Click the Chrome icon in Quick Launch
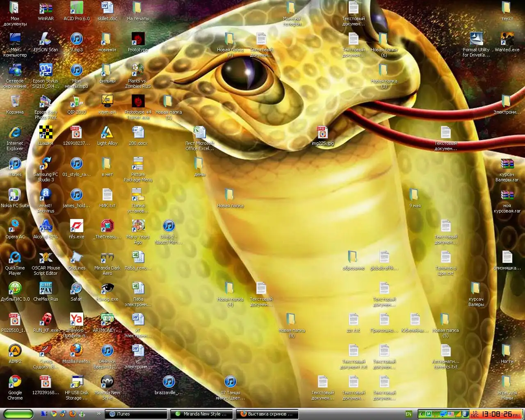The height and width of the screenshot is (420, 525). click(53, 414)
